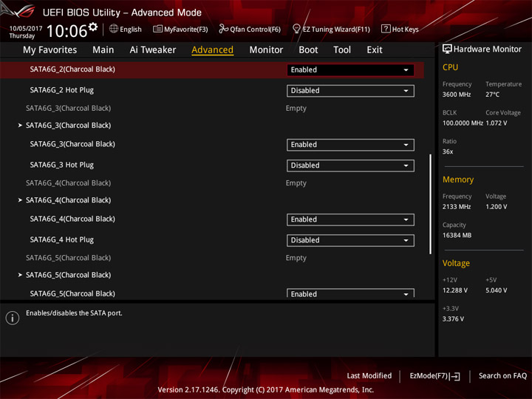Open Search on FAQ

pos(502,375)
